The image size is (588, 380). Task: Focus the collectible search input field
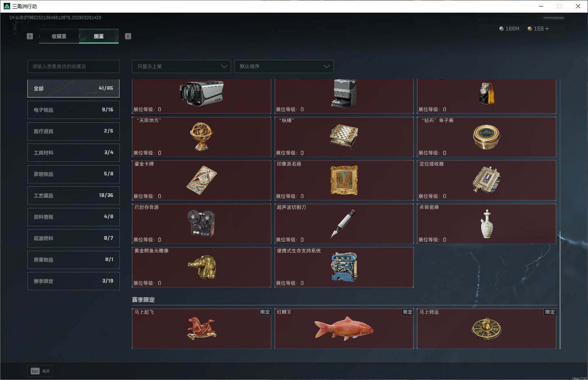click(x=73, y=66)
